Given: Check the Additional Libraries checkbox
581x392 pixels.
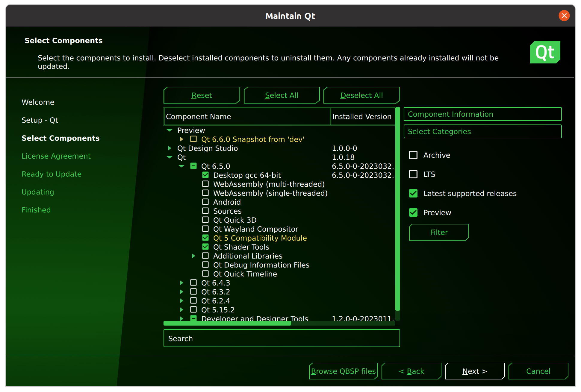Looking at the screenshot, I should (205, 256).
